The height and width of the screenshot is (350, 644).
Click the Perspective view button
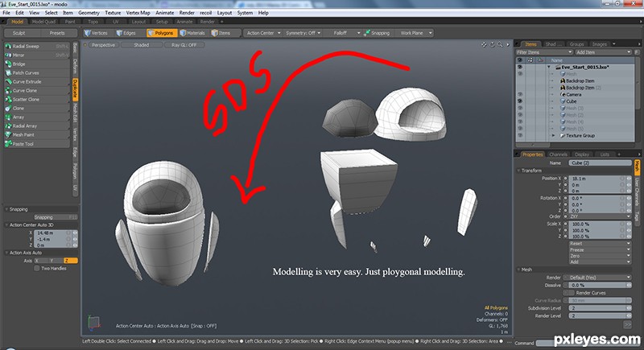(103, 45)
